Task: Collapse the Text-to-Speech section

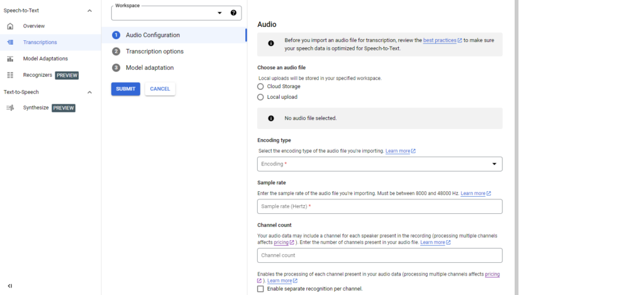Action: tap(89, 92)
